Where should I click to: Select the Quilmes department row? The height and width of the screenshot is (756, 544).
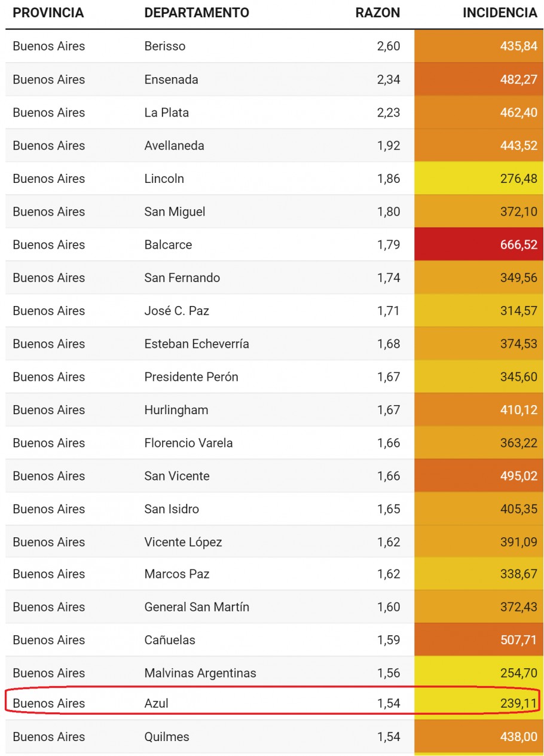pyautogui.click(x=274, y=737)
